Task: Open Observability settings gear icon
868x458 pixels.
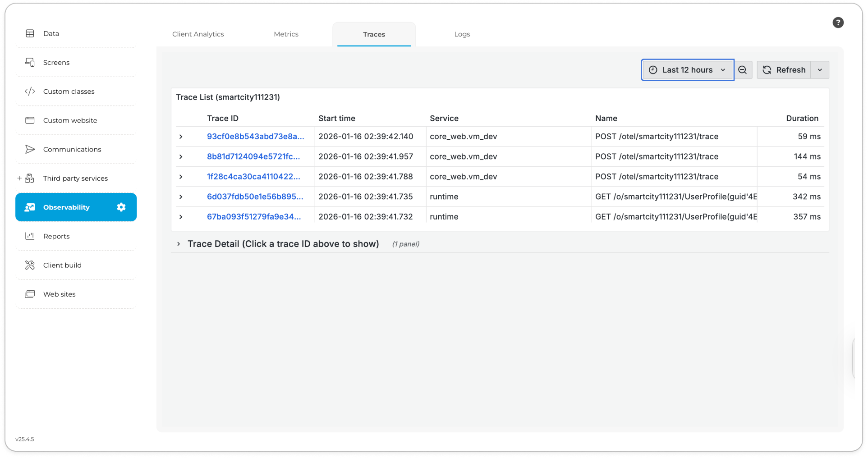Action: [121, 207]
